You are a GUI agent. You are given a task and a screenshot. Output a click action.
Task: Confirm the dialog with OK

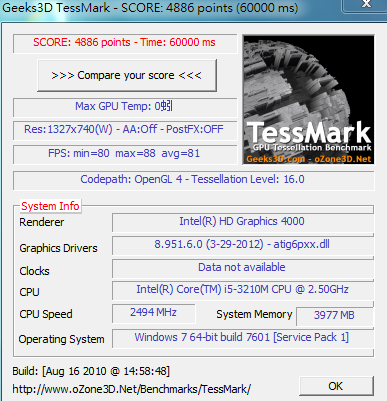pyautogui.click(x=336, y=386)
